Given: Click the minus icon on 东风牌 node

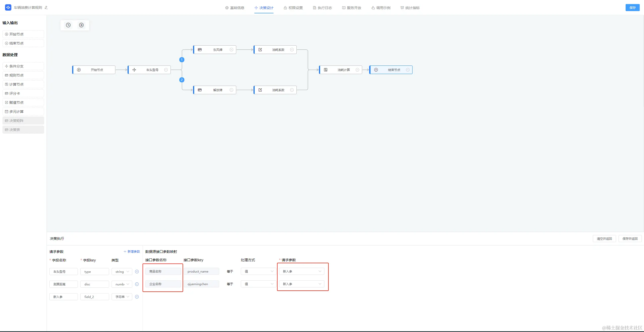Looking at the screenshot, I should (x=231, y=50).
